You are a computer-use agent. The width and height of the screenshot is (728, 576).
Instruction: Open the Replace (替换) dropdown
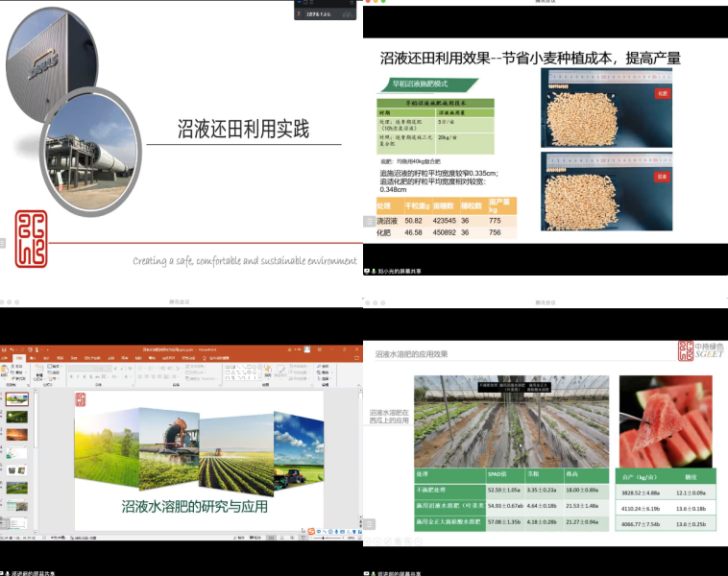tap(324, 372)
